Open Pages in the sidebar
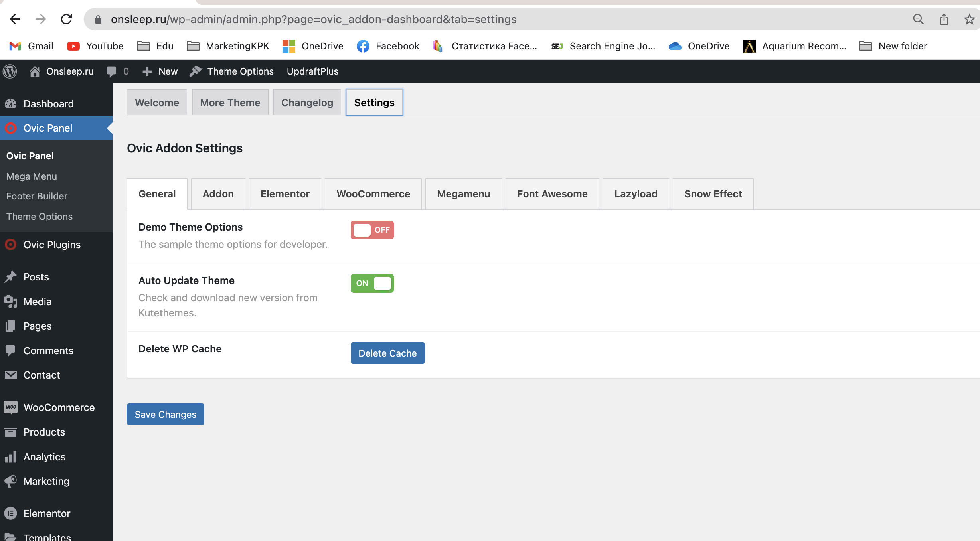The width and height of the screenshot is (980, 541). click(56, 326)
